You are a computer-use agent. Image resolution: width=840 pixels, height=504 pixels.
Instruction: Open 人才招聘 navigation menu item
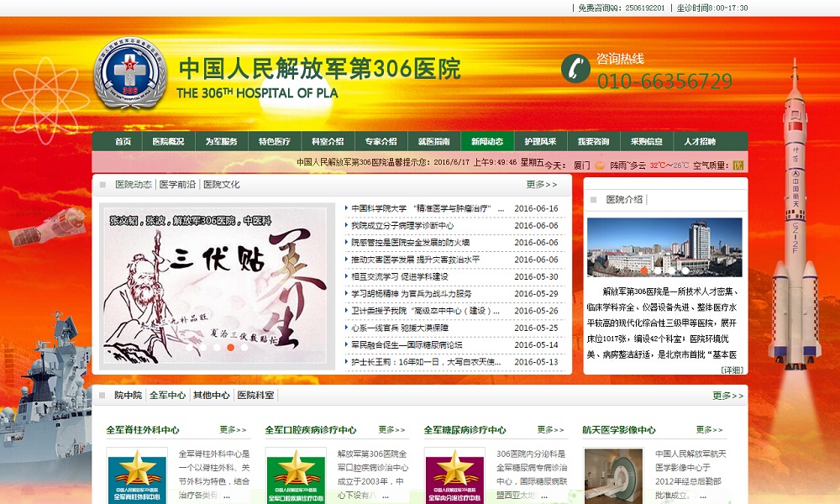[700, 141]
